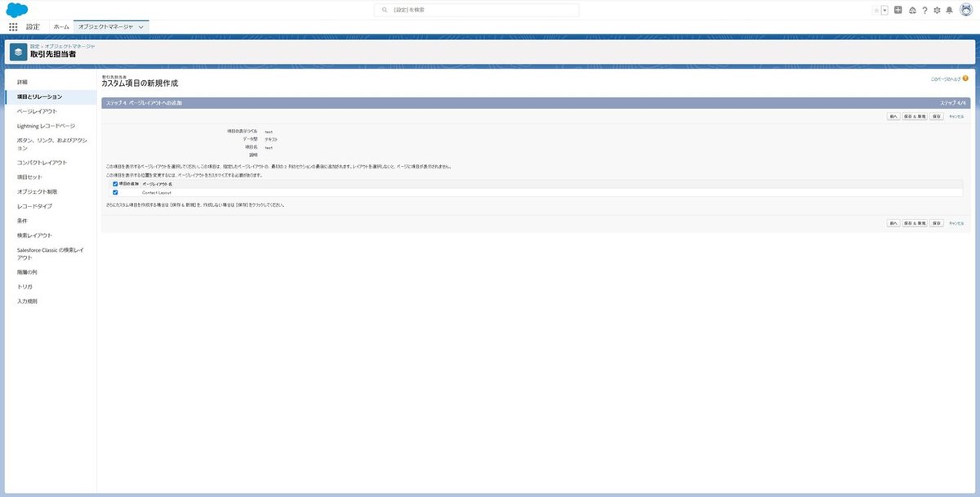Uncheck the Contact Layout checkbox

point(115,192)
